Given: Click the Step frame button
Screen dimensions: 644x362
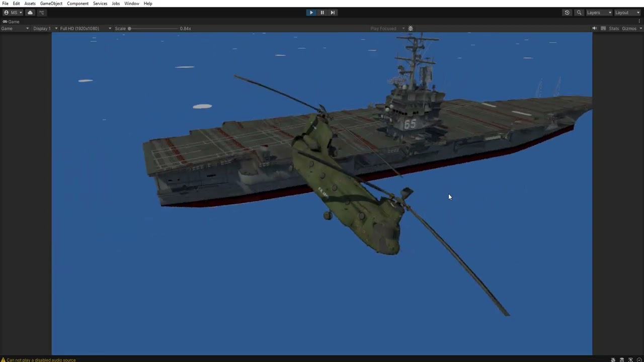Looking at the screenshot, I should pyautogui.click(x=333, y=13).
